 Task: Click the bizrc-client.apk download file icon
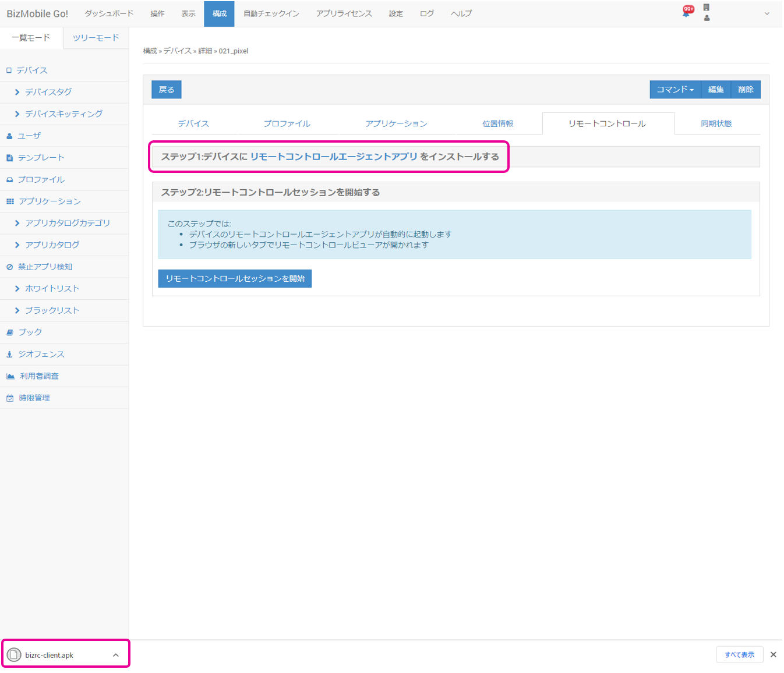tap(14, 655)
